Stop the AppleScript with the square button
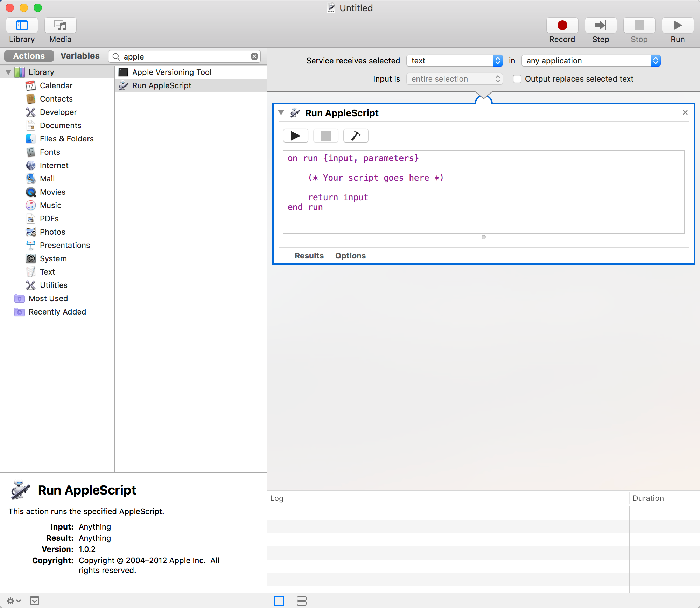700x608 pixels. (325, 136)
